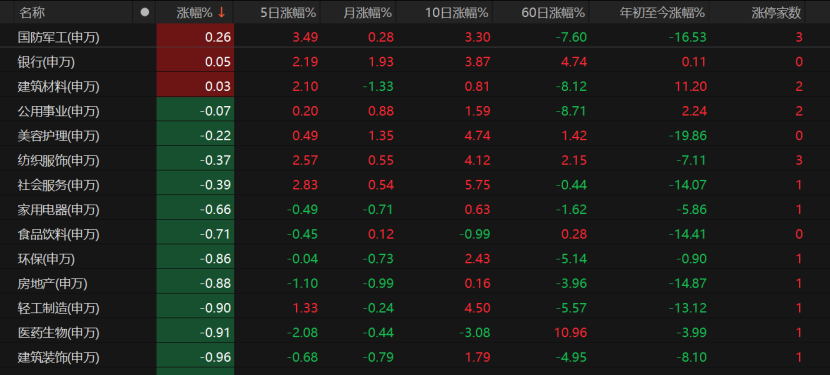The width and height of the screenshot is (830, 375).
Task: Click the -7.60 sixty-day value for 国防军工
Action: [x=571, y=37]
